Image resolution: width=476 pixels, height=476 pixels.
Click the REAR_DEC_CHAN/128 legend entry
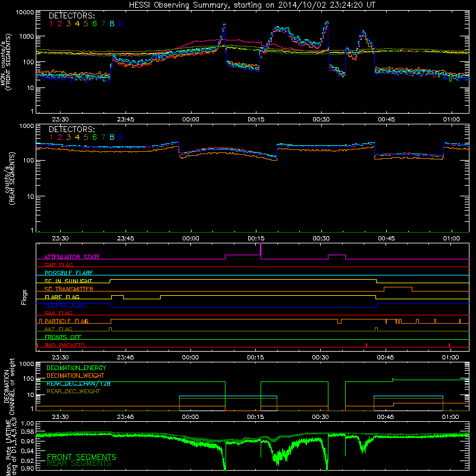coord(79,384)
